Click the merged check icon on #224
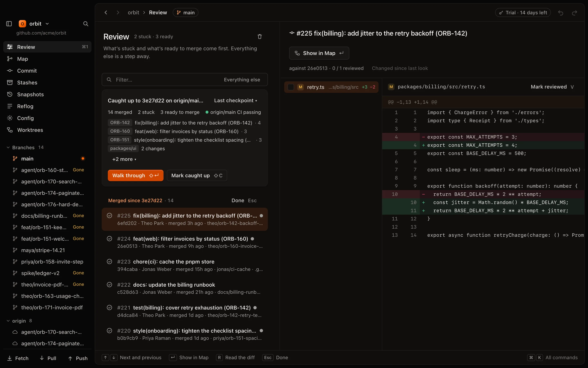The height and width of the screenshot is (368, 588). [x=110, y=239]
